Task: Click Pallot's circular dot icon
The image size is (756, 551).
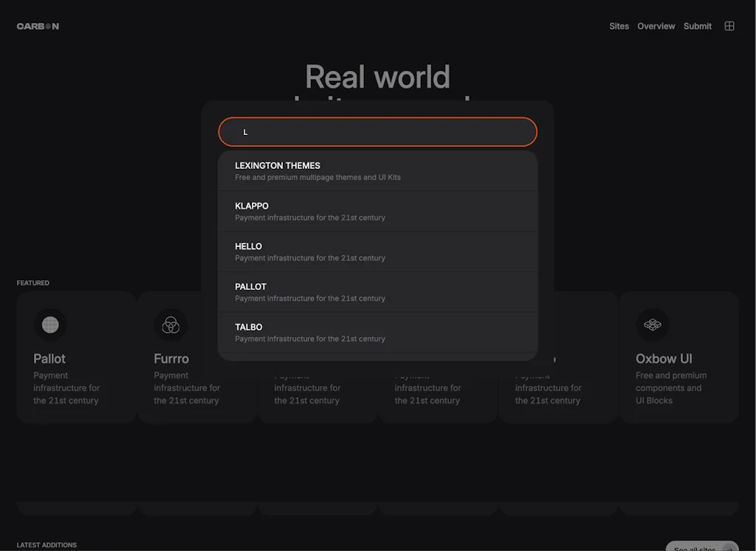Action: [50, 325]
